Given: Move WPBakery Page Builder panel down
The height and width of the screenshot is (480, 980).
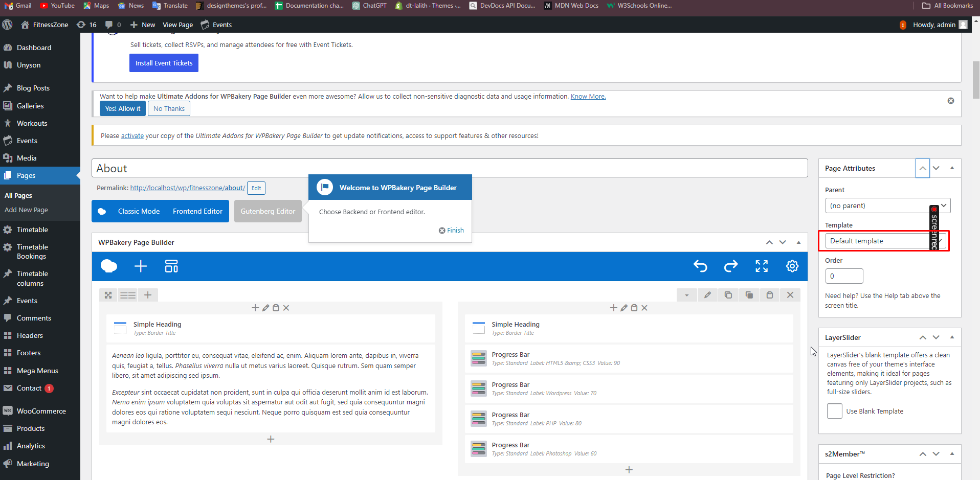Looking at the screenshot, I should coord(783,242).
